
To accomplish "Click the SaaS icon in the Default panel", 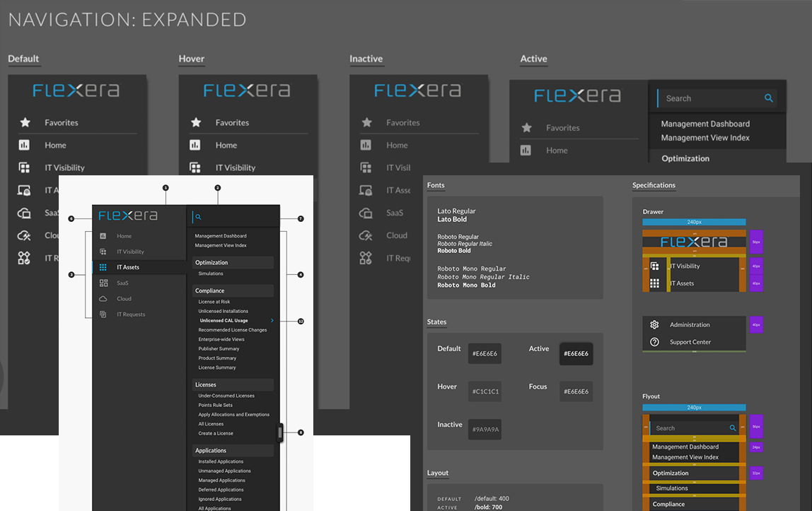I will pos(25,213).
